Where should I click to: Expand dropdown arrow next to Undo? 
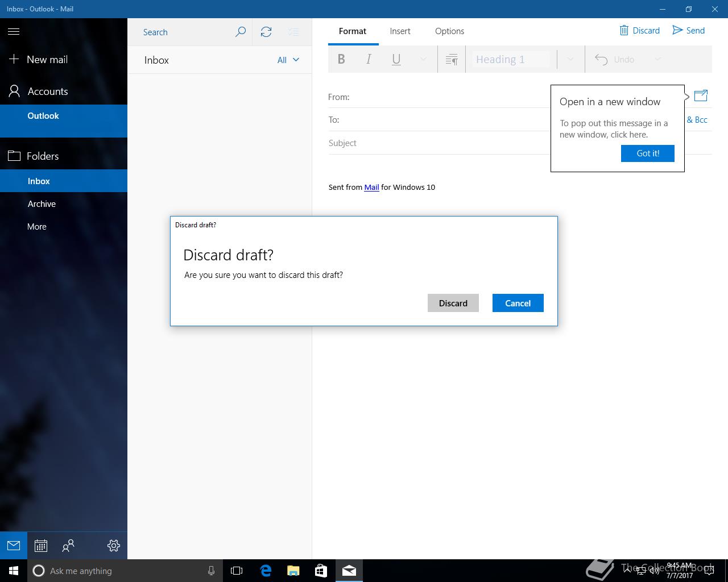pos(658,59)
